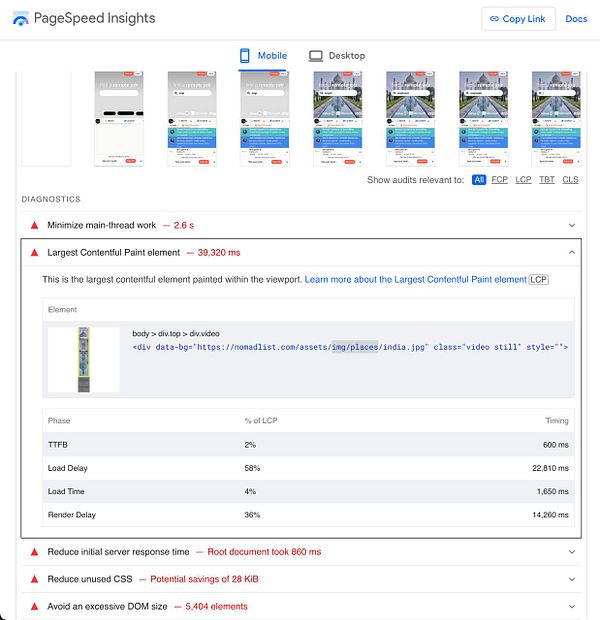Click the third filmstrip frame
The height and width of the screenshot is (620, 600).
pos(192,119)
